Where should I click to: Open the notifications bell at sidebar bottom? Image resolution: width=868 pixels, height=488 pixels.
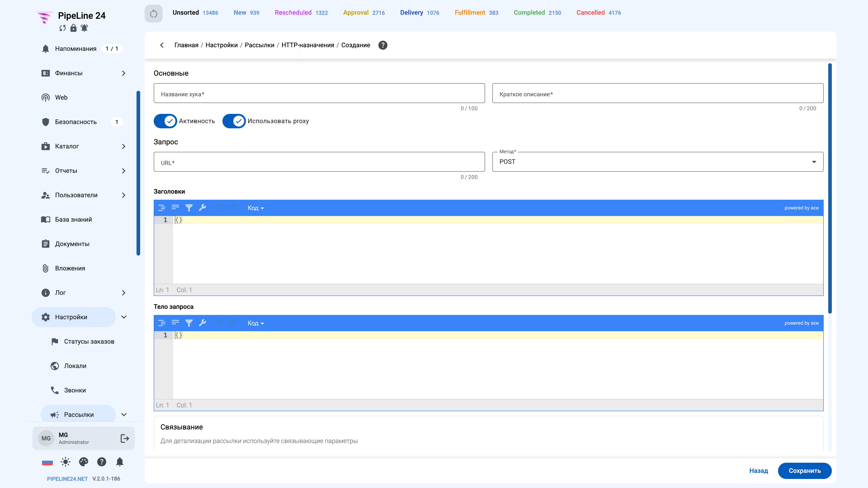point(120,462)
